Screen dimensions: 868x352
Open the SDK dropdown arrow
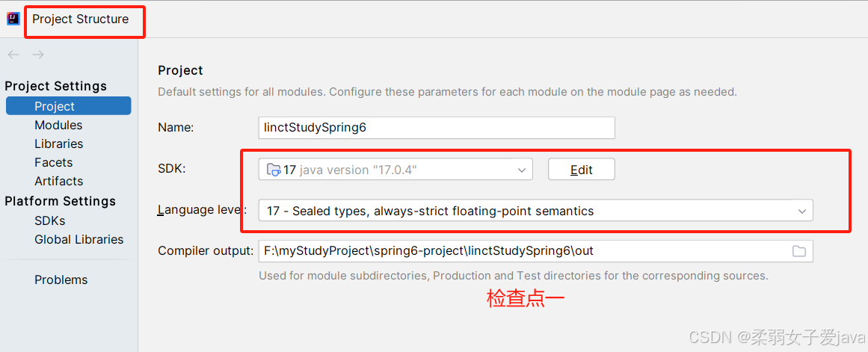coord(521,170)
